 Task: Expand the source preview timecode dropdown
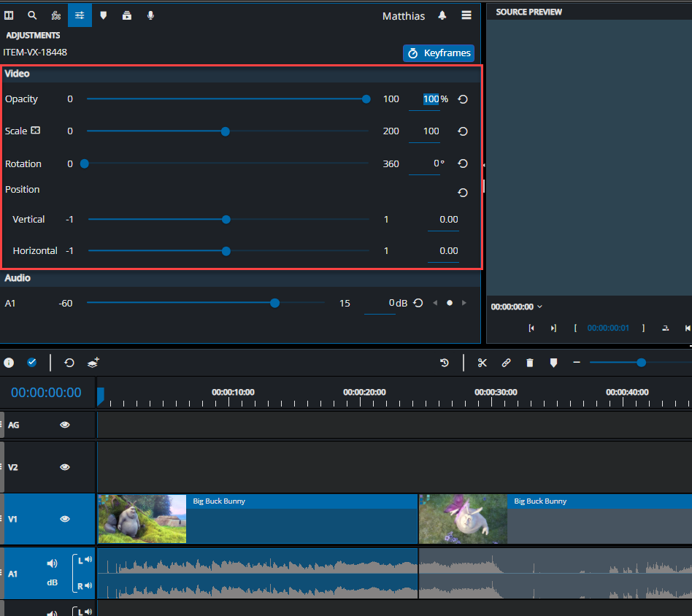(x=539, y=307)
